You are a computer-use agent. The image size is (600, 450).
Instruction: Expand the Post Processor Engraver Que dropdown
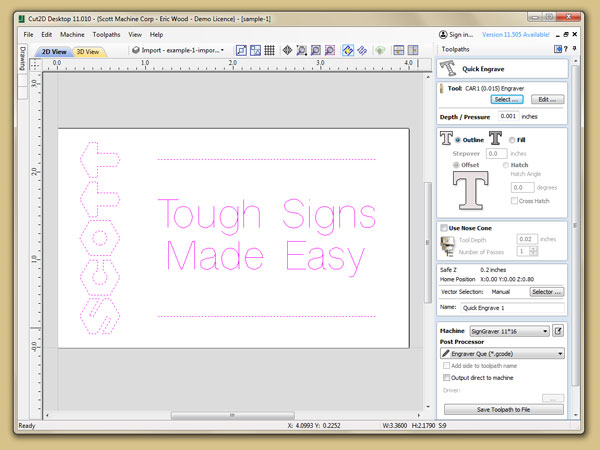[x=501, y=353]
